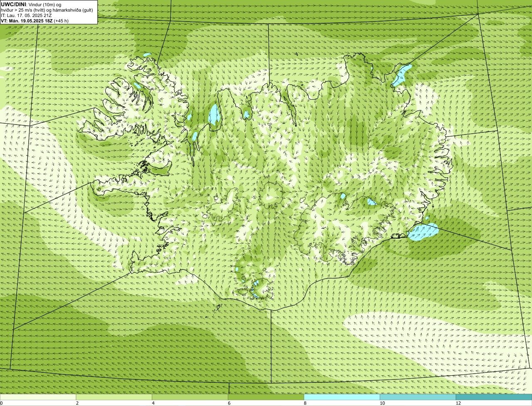
Task: Click the scale tick label "8"
Action: point(305,403)
